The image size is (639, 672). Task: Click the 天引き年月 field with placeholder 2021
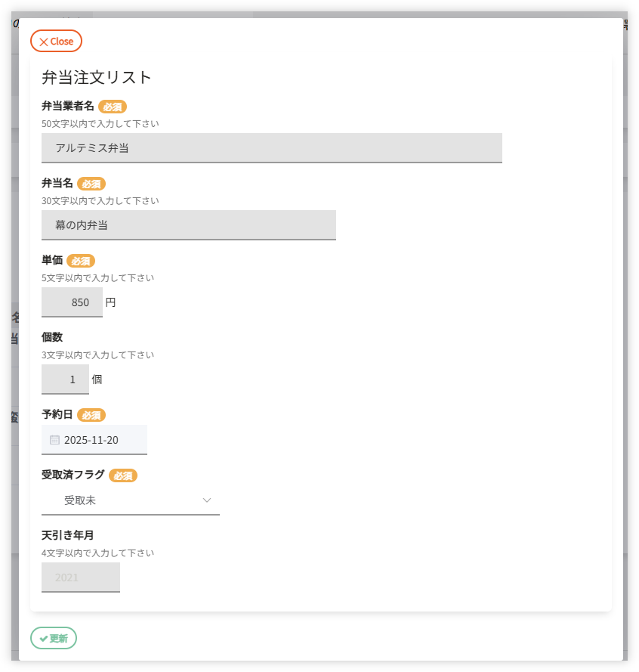[x=80, y=578]
